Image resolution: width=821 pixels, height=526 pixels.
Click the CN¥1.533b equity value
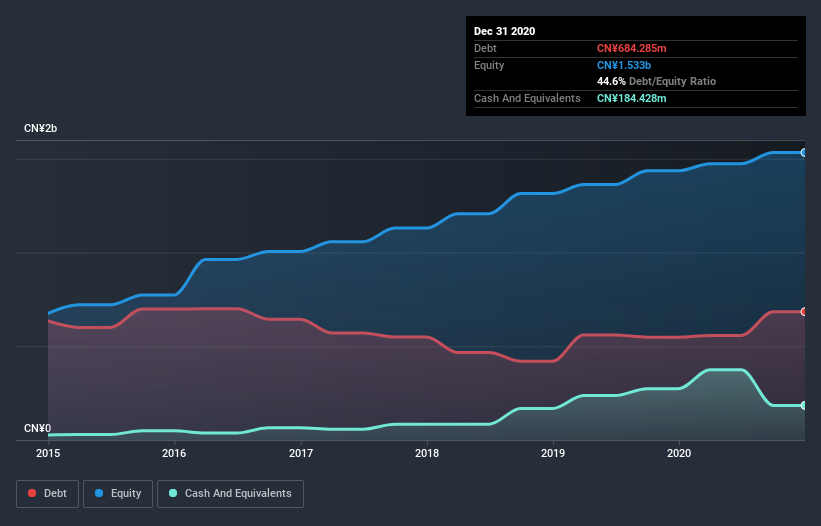tap(624, 65)
